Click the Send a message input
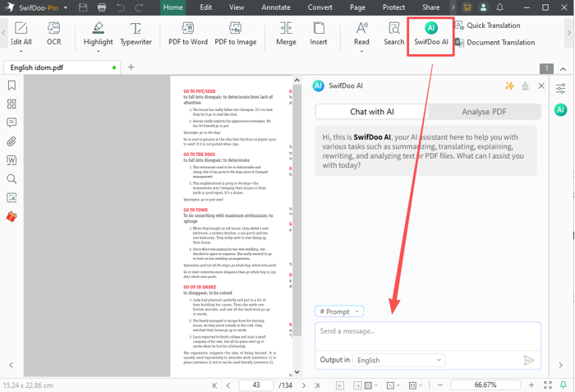Screen dimensions: 575x392 pyautogui.click(x=428, y=336)
